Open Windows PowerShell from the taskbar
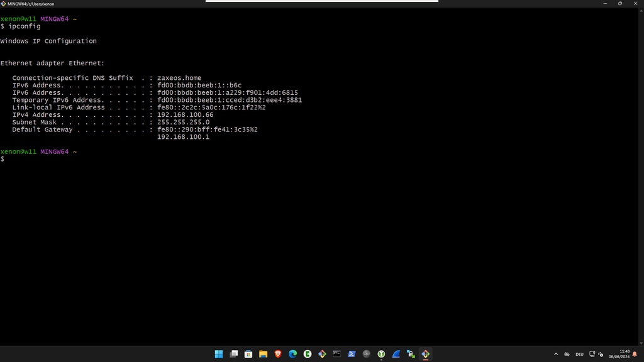Viewport: 644px width, 362px height. pyautogui.click(x=351, y=354)
